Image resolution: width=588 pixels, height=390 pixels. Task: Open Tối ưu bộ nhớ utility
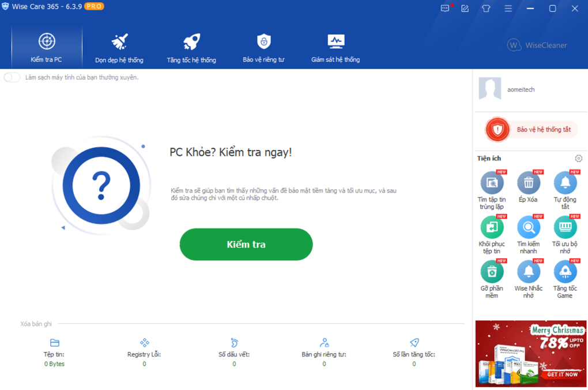(565, 234)
